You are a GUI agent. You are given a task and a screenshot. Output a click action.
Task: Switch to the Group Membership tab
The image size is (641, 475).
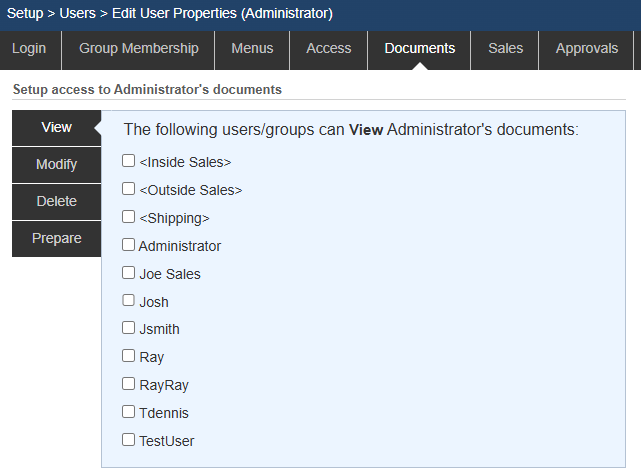138,48
